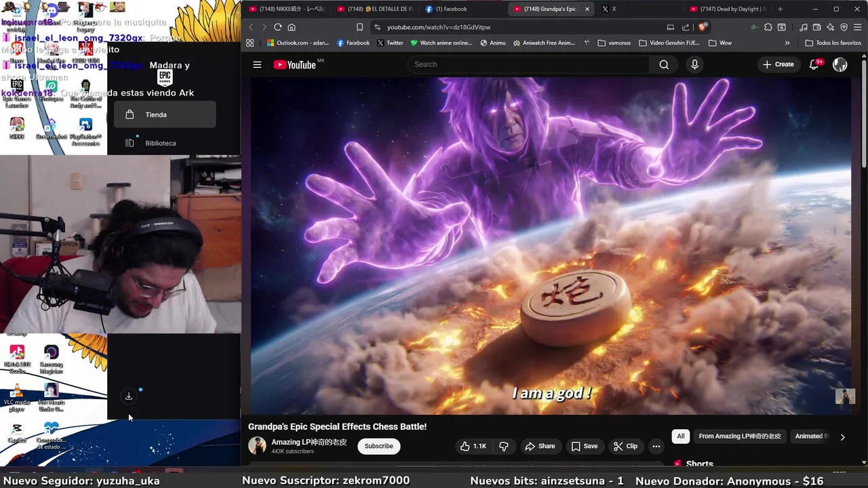
Task: Open the new tab plus button
Action: (780, 9)
